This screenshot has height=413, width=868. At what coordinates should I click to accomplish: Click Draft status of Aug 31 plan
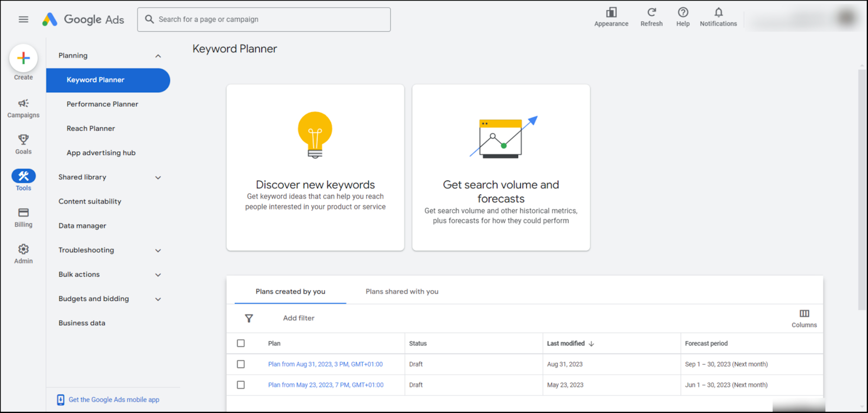[416, 364]
